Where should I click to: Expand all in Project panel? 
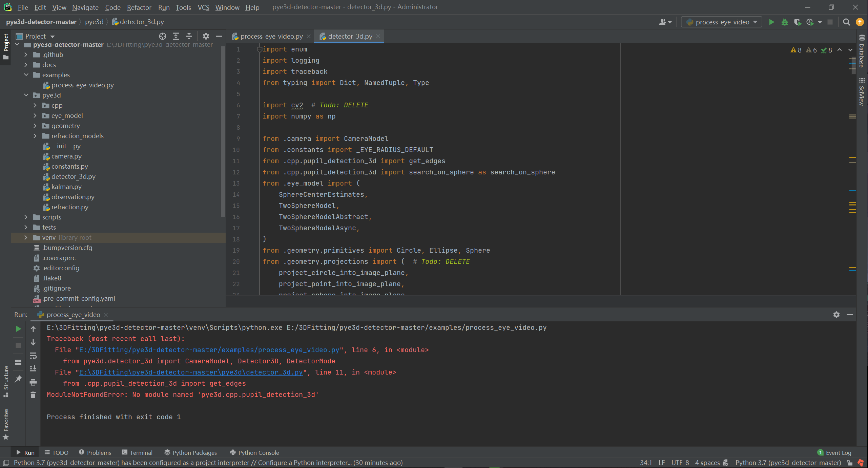tap(176, 36)
